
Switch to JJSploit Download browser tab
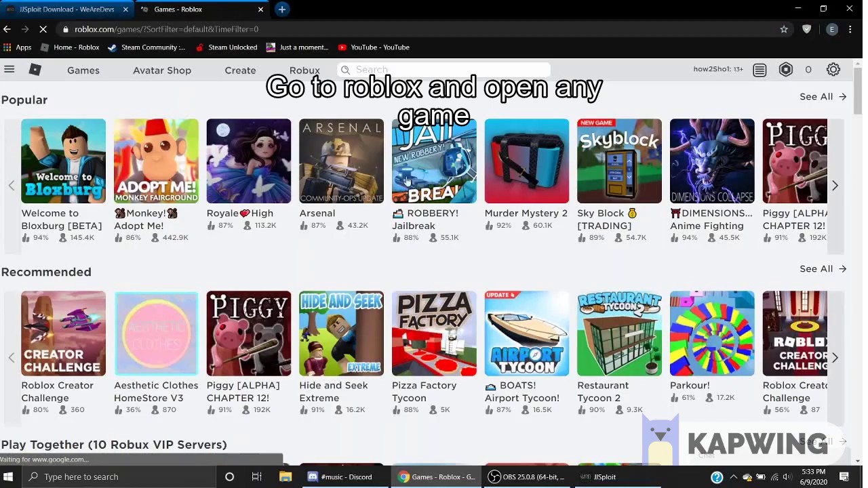point(66,9)
